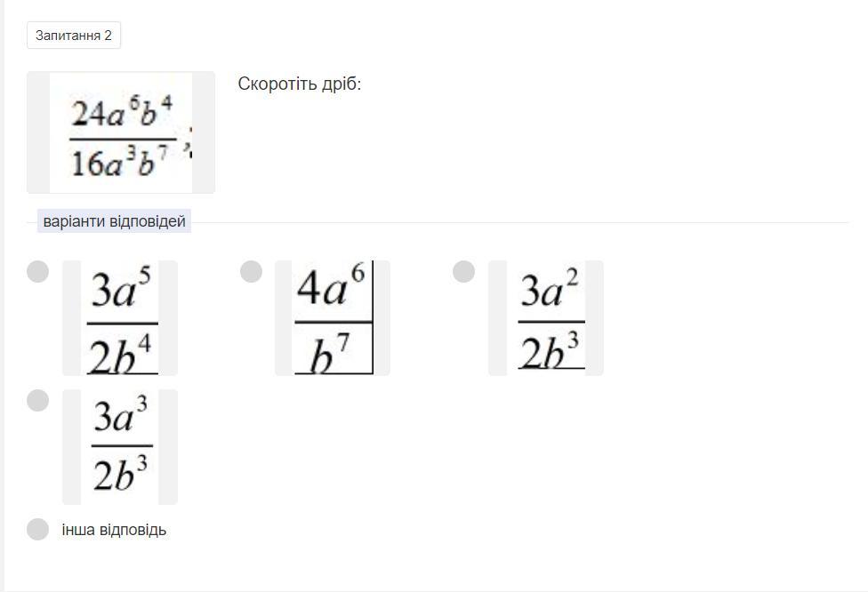868x592 pixels.
Task: Click the denominator 2b³ in fourth answer
Action: [x=121, y=474]
